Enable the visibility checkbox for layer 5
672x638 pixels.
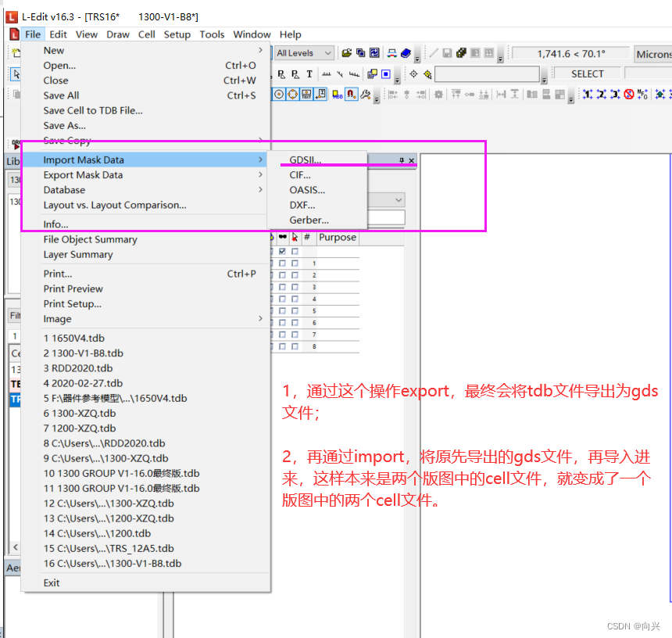pyautogui.click(x=283, y=310)
